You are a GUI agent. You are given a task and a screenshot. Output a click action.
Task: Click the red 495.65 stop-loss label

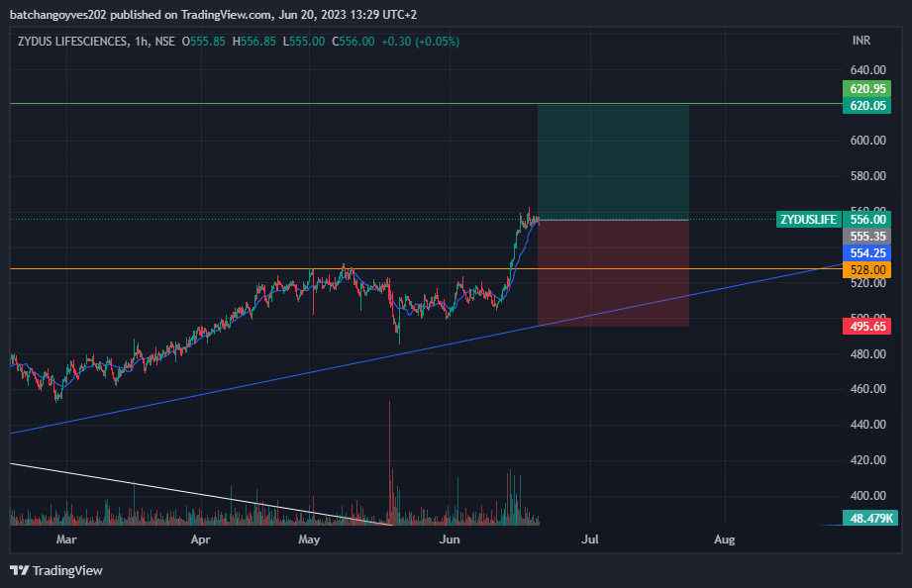[x=866, y=327]
